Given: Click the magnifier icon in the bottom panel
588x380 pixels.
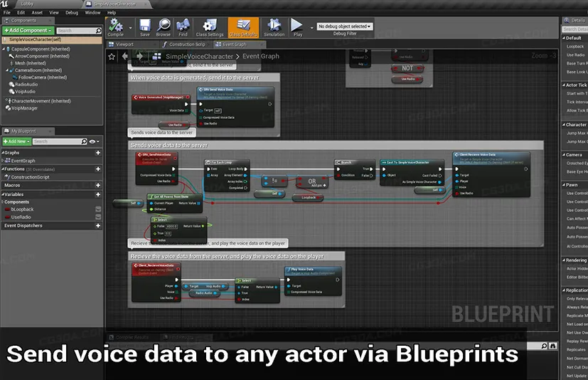Looking at the screenshot, I should click(544, 346).
